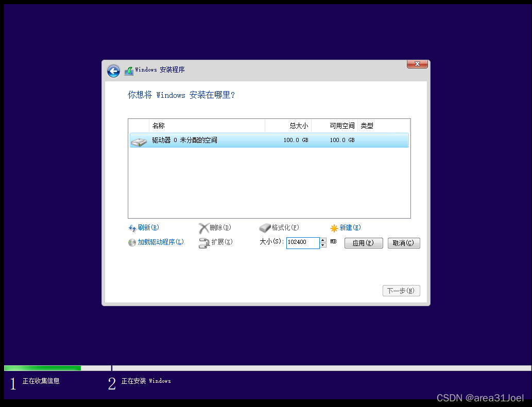Click the MB unit label

click(333, 242)
